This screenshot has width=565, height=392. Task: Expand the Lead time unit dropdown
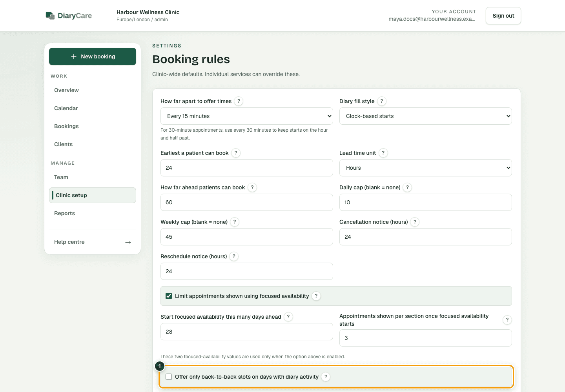pyautogui.click(x=426, y=168)
